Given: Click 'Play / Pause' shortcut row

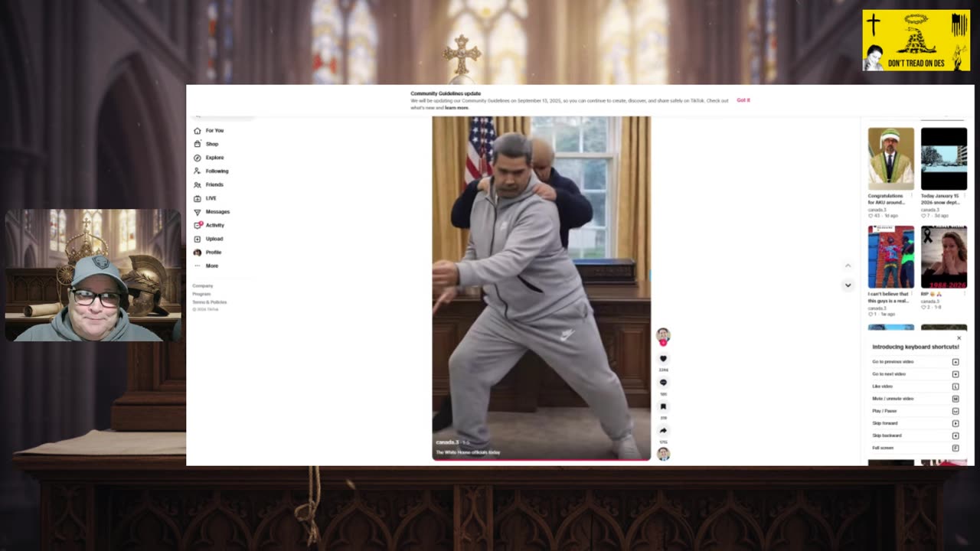Looking at the screenshot, I should point(916,411).
